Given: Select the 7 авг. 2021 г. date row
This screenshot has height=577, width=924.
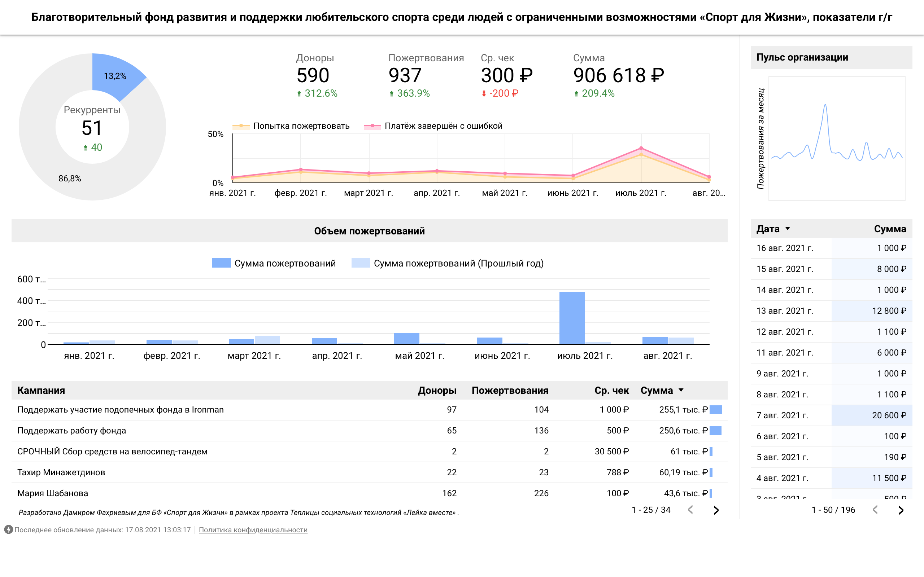Looking at the screenshot, I should 783,415.
